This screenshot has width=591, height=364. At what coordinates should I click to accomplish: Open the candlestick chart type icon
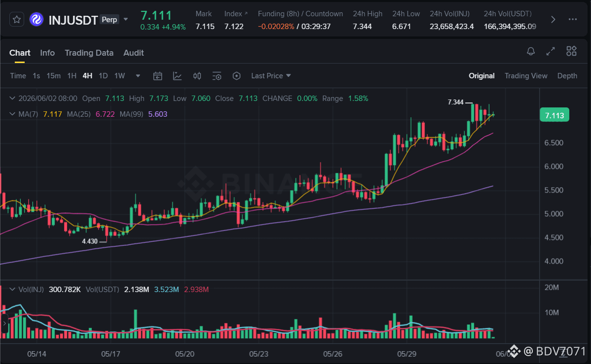197,76
